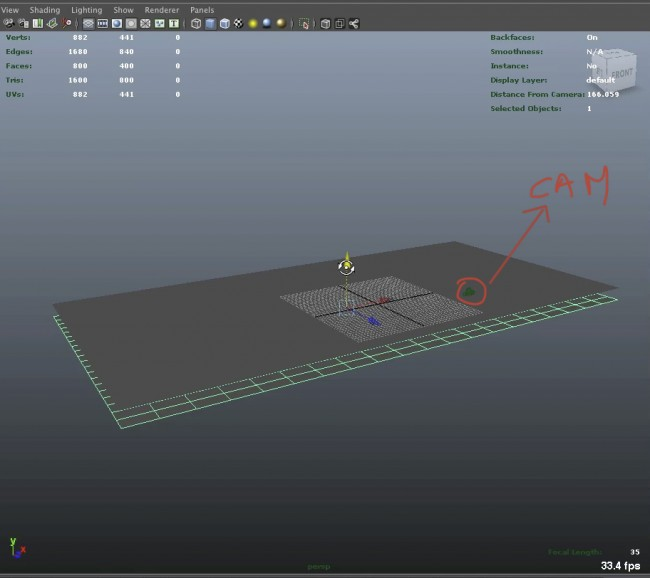Switch to Smooth Shade All icon
Screen dimensions: 650x578
click(x=210, y=23)
